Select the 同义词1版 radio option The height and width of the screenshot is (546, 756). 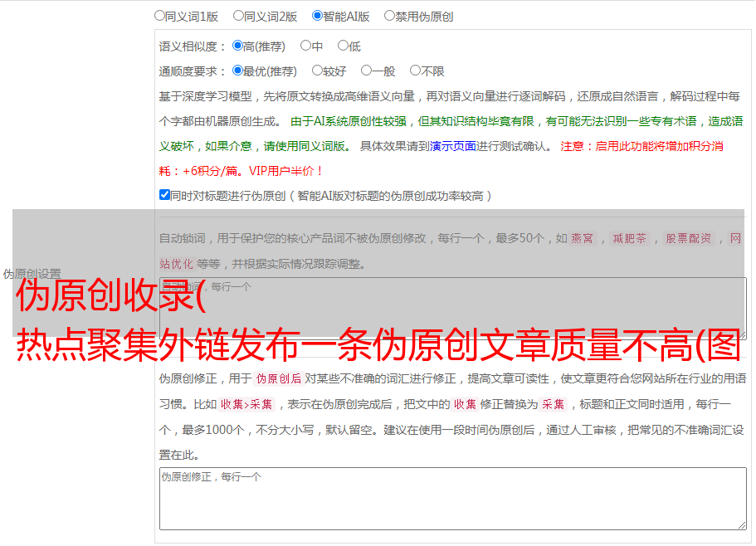click(159, 16)
